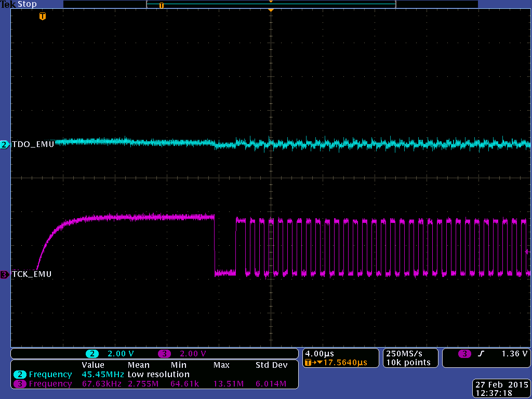This screenshot has width=532, height=399.
Task: Click channel 3 scale value 2.00 V
Action: (x=193, y=354)
